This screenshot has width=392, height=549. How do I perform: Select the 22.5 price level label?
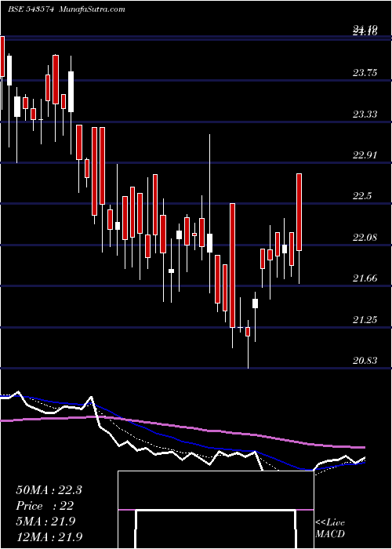[x=362, y=196]
